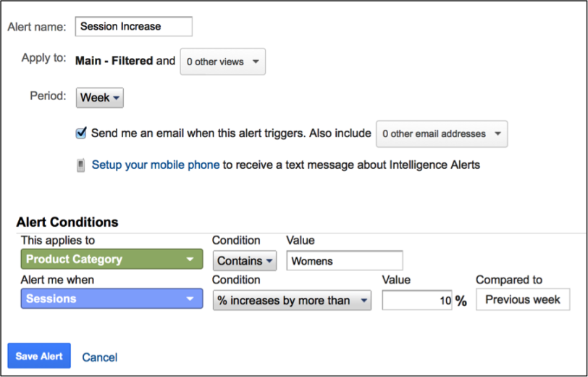The image size is (588, 377).
Task: Open the 0 other views dropdown
Action: click(x=223, y=62)
